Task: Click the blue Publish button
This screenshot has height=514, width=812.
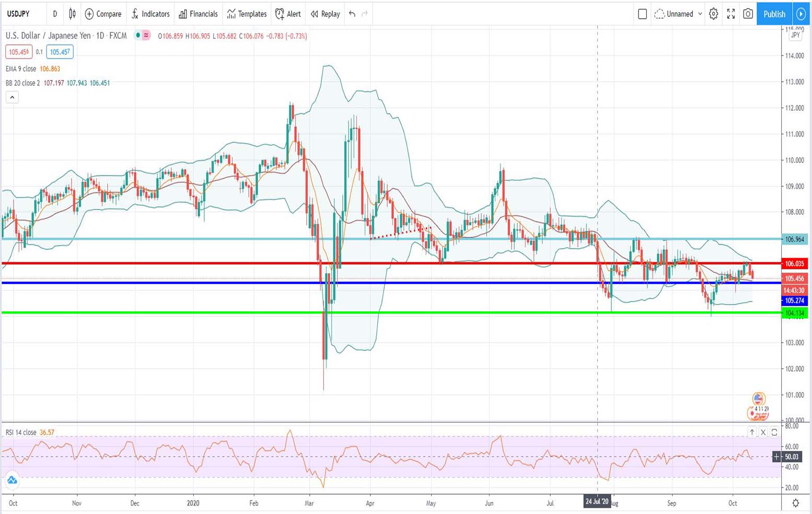Action: [774, 14]
